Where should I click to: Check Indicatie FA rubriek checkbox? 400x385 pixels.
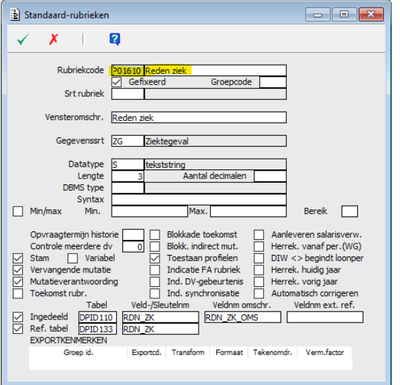coord(155,270)
